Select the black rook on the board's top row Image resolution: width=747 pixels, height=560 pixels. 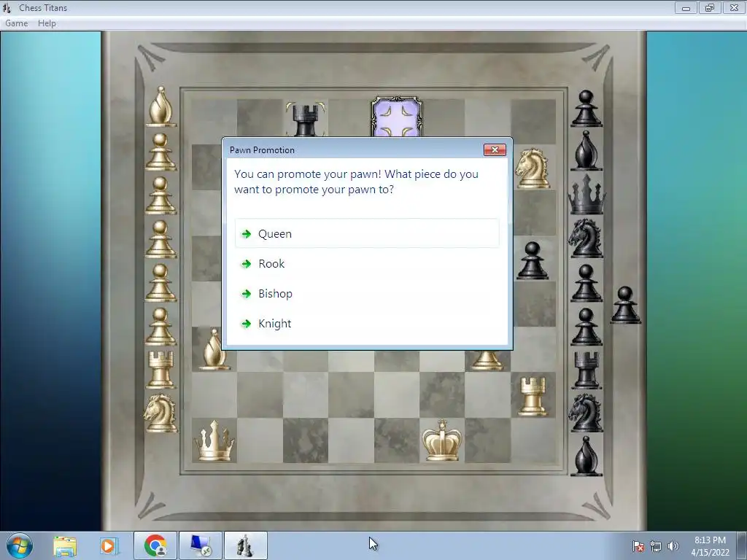tap(306, 119)
